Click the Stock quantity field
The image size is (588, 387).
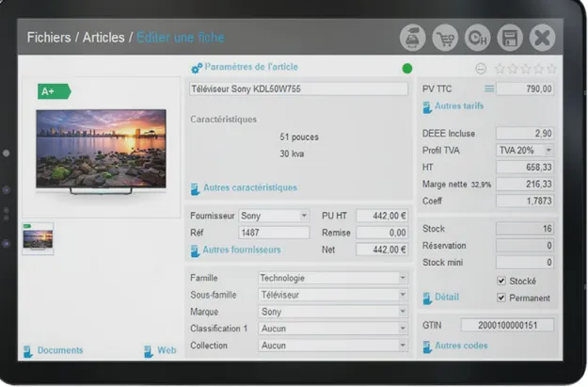(x=525, y=229)
